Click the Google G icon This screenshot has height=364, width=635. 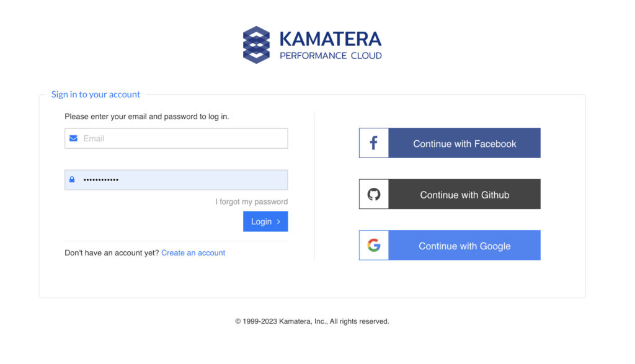point(373,245)
